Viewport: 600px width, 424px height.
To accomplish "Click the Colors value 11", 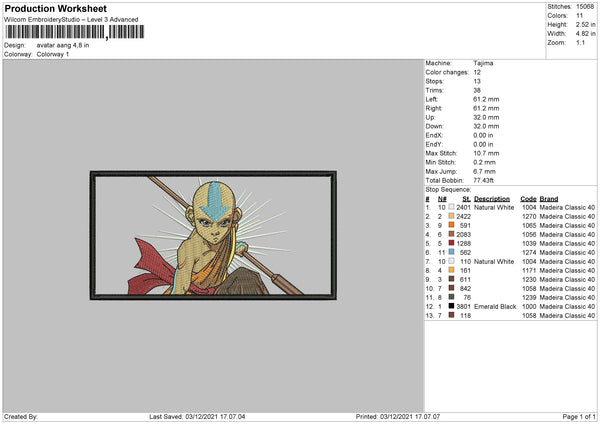I will pyautogui.click(x=579, y=16).
